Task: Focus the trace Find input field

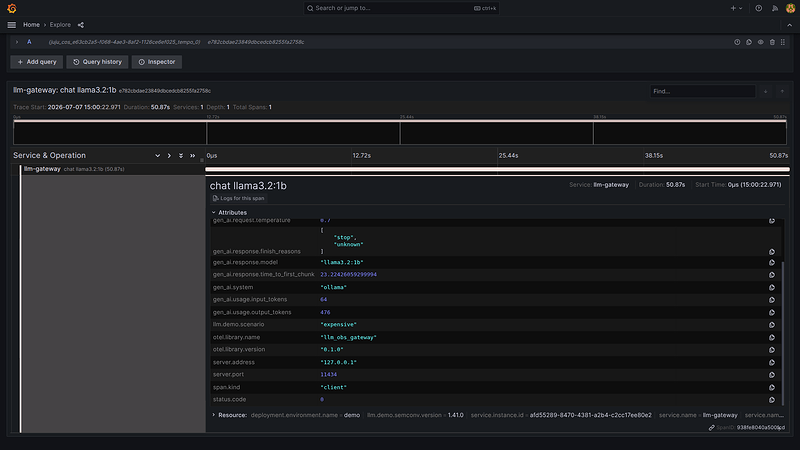Action: [703, 91]
